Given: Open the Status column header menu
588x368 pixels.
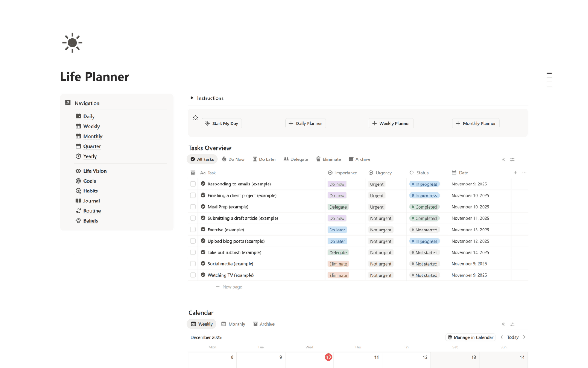Looking at the screenshot, I should [x=422, y=173].
